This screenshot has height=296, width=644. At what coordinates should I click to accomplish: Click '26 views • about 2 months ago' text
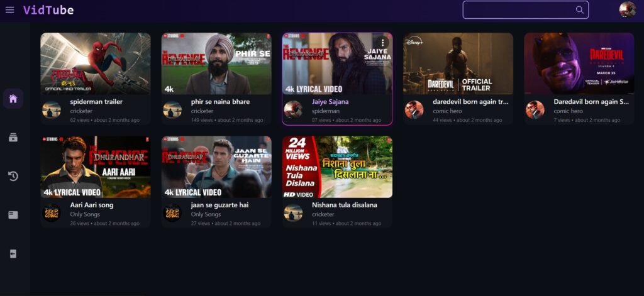105,223
